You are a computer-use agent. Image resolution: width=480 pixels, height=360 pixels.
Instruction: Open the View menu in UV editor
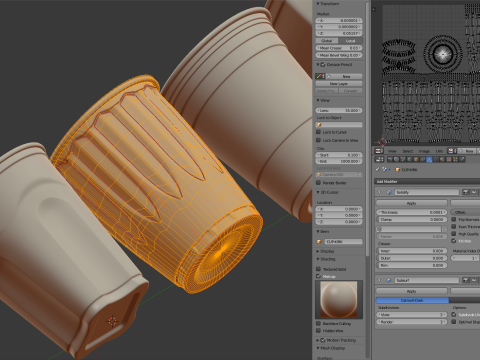(x=392, y=151)
